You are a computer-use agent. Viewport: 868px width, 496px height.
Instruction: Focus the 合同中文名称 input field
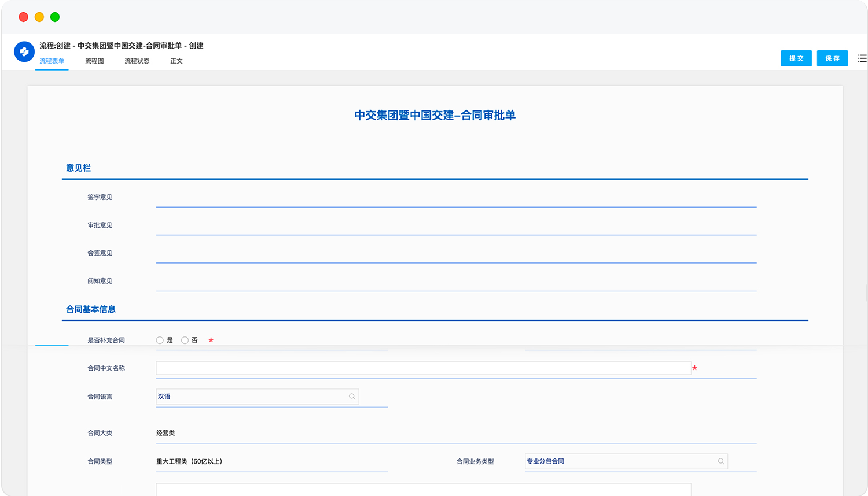pos(424,368)
